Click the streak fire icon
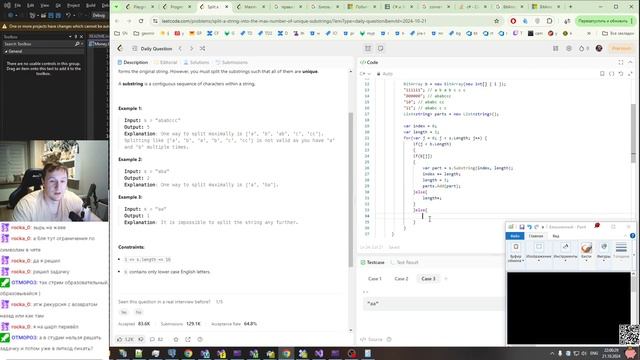Screen dimensions: 640x360 coord(582,49)
